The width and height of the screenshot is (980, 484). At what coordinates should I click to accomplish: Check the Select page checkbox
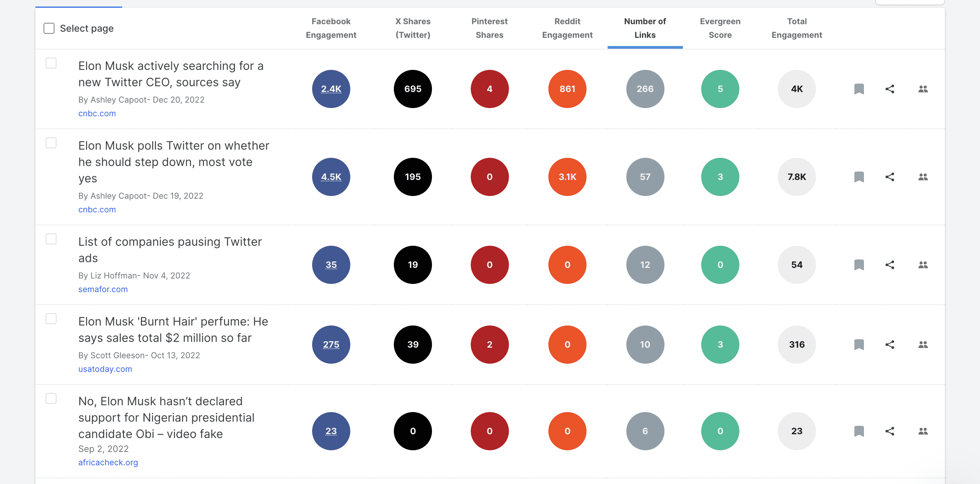49,28
